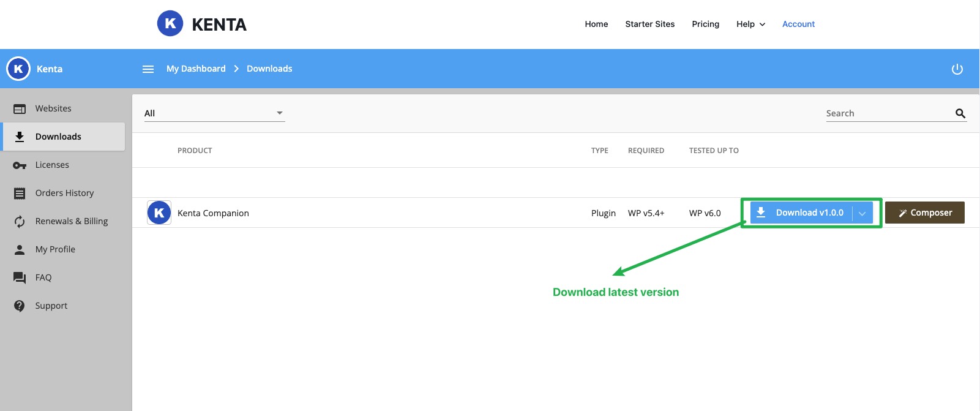Click the TYPE column header

(x=600, y=151)
